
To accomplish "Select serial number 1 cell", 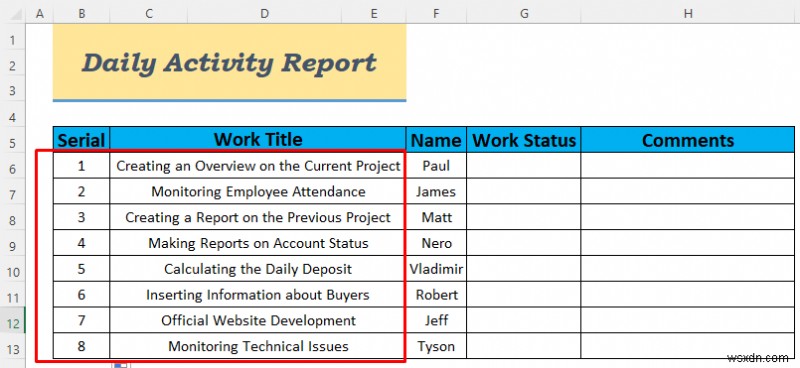I will click(81, 165).
